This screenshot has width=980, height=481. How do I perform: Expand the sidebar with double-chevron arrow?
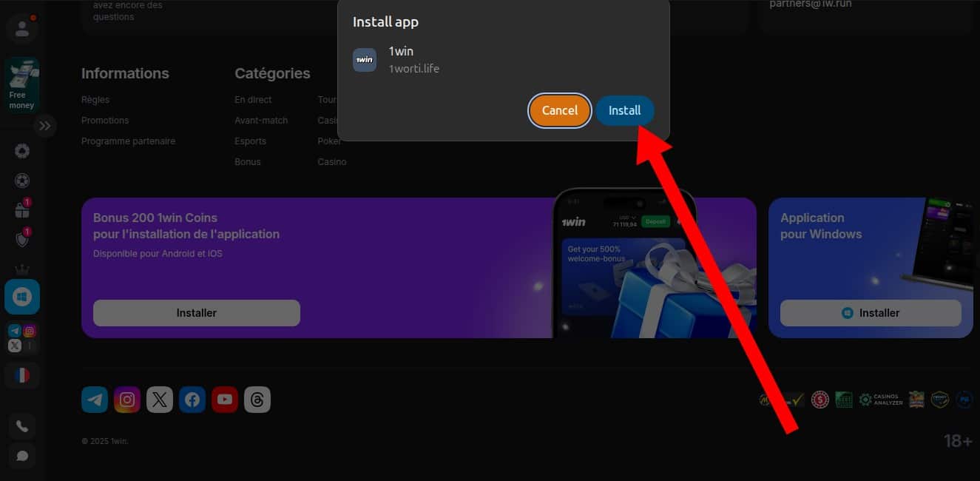[x=45, y=126]
